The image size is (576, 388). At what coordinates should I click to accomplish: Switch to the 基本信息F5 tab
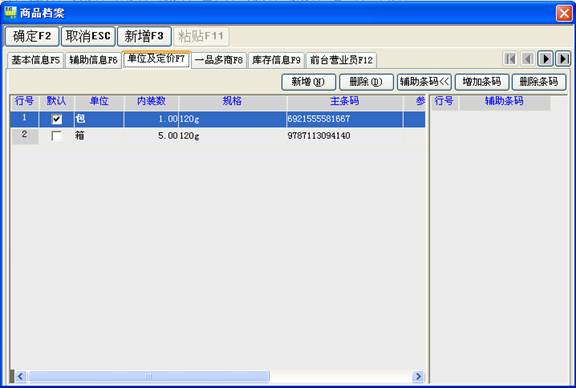(x=36, y=60)
